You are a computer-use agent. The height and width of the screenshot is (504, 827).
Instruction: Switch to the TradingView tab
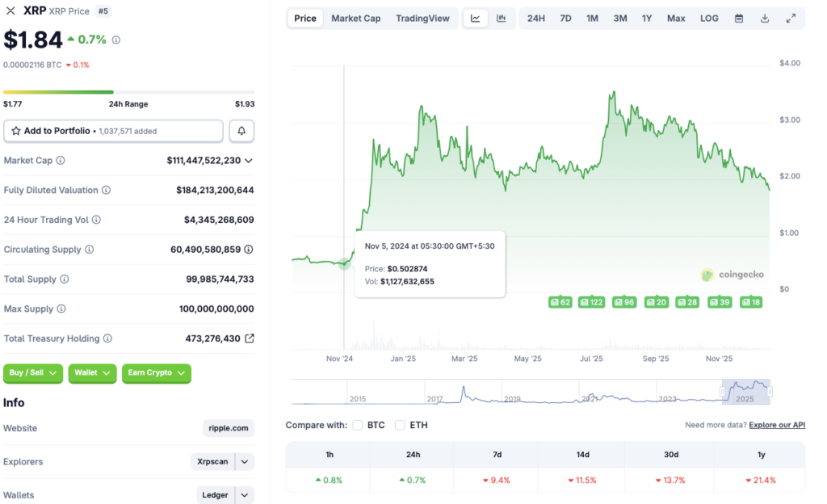coord(422,18)
